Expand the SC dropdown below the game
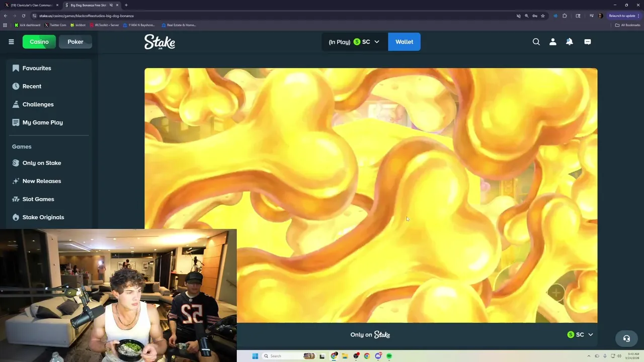 pyautogui.click(x=580, y=334)
